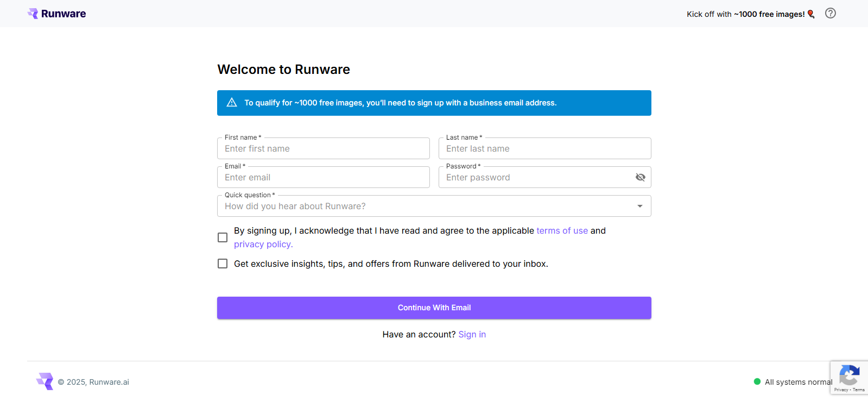Click reCAPTCHA Terms link
The width and height of the screenshot is (868, 401).
click(x=859, y=390)
